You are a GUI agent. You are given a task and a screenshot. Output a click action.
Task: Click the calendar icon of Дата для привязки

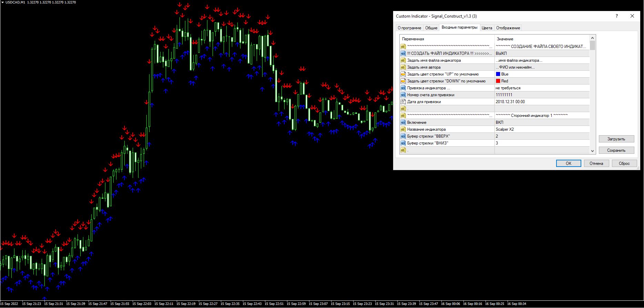(x=403, y=102)
